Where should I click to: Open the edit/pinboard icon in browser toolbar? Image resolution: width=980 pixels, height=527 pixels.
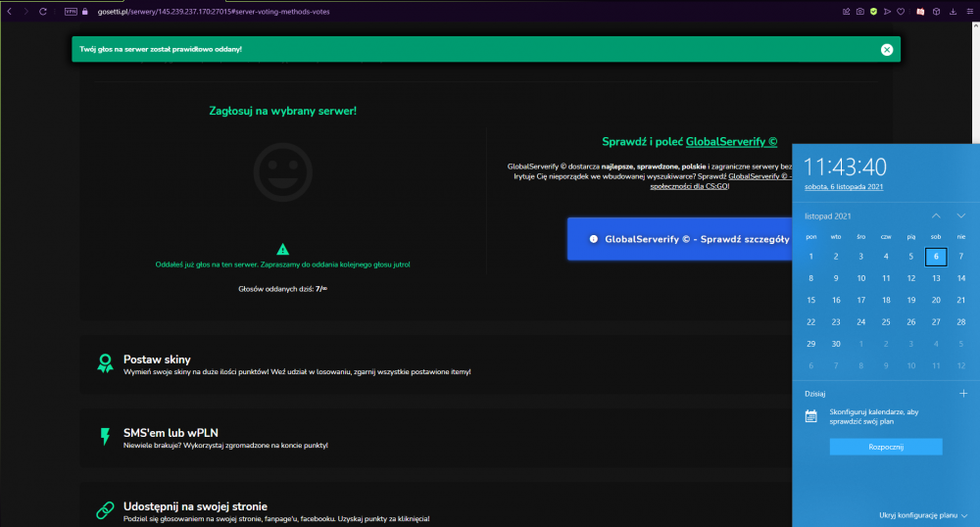tap(847, 11)
